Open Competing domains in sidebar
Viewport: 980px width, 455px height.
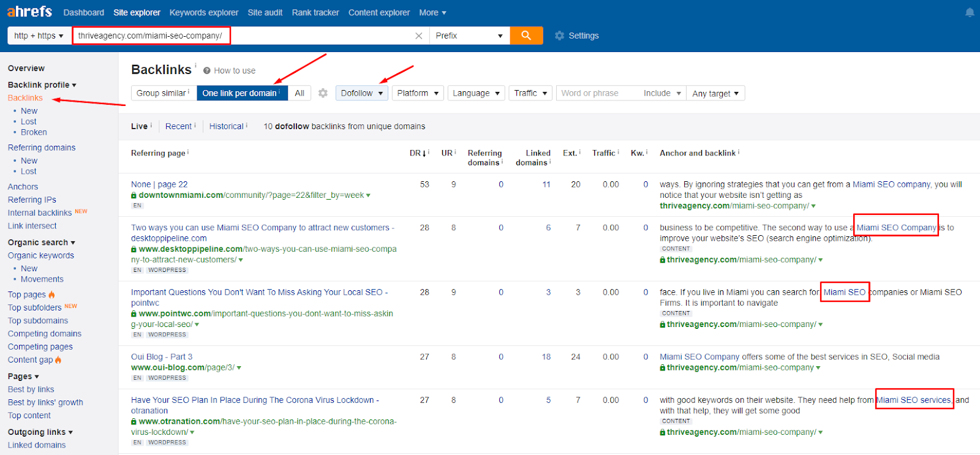pyautogui.click(x=45, y=334)
